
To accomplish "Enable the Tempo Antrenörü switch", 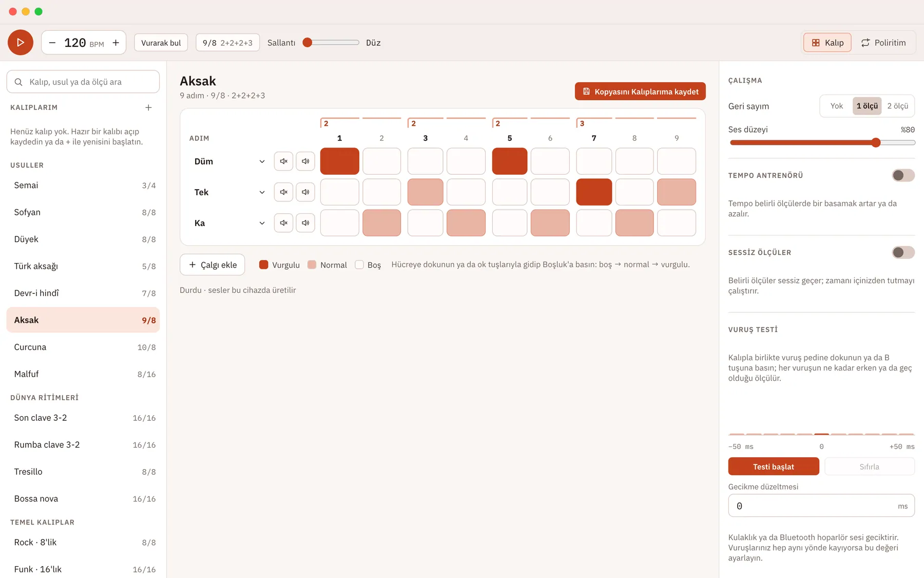I will [903, 176].
